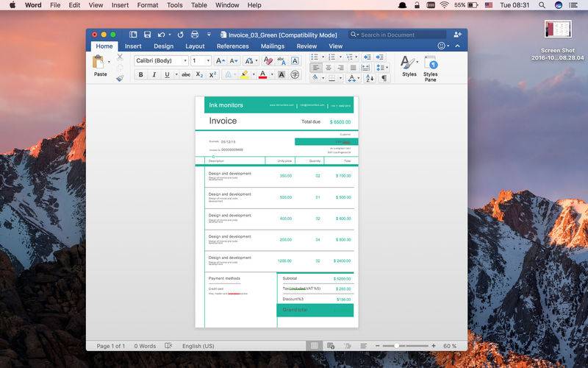Click the Save floppy disk icon
Viewport: 588px width, 368px height.
(x=148, y=35)
